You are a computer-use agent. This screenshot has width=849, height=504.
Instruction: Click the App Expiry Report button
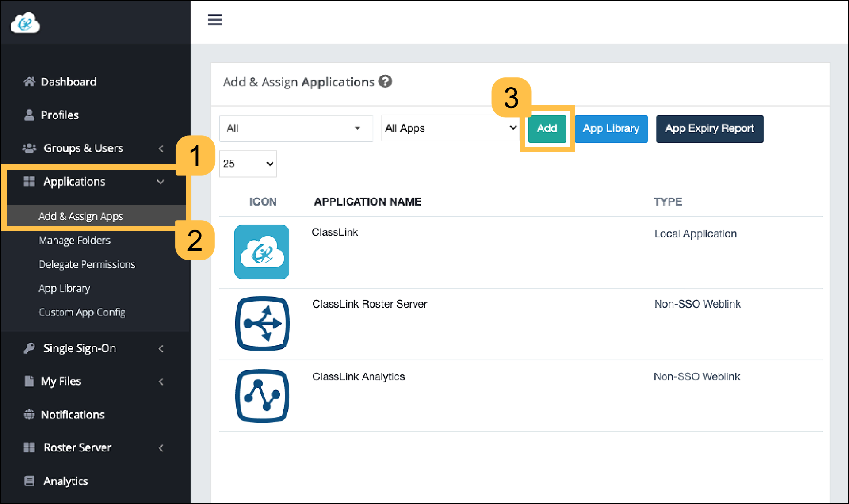(x=709, y=129)
